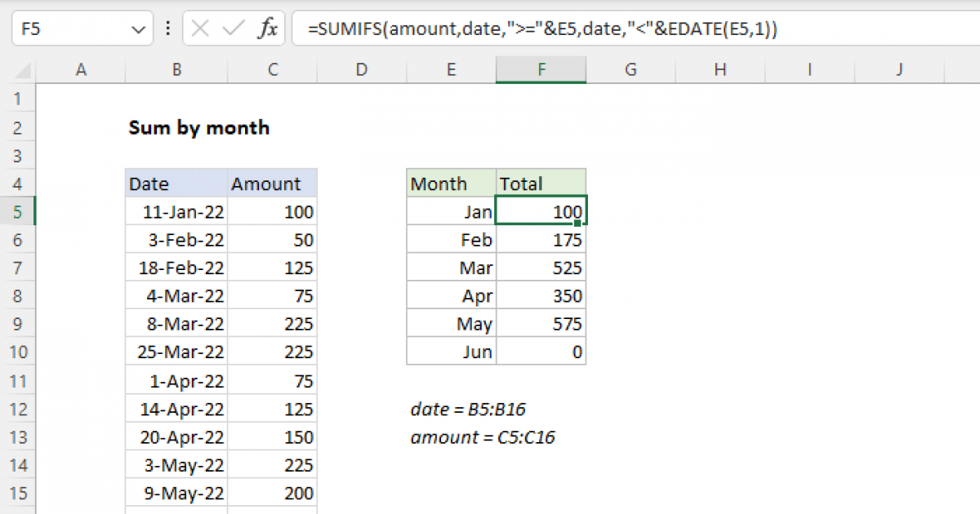Open the Name Box dropdown arrow
This screenshot has height=514, width=980.
click(139, 28)
